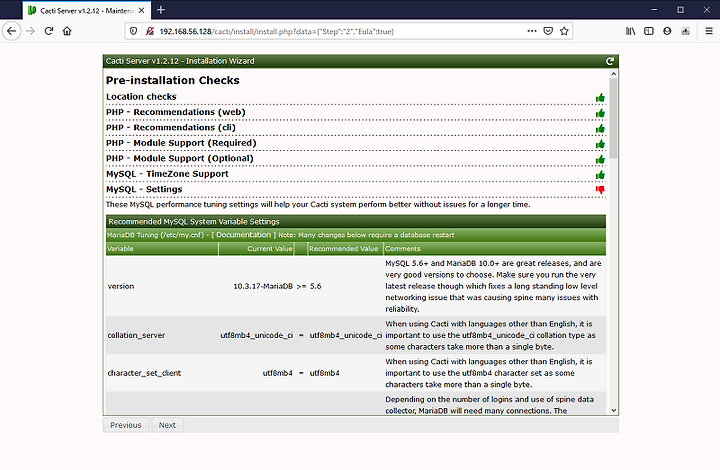
Task: Click the wizard vertical scrollbar thumb
Action: coord(613,118)
